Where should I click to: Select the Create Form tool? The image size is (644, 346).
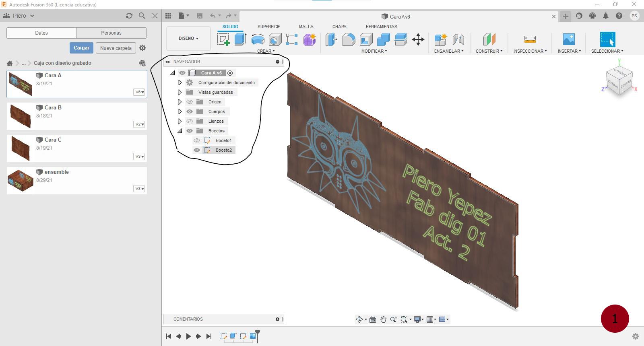click(310, 39)
